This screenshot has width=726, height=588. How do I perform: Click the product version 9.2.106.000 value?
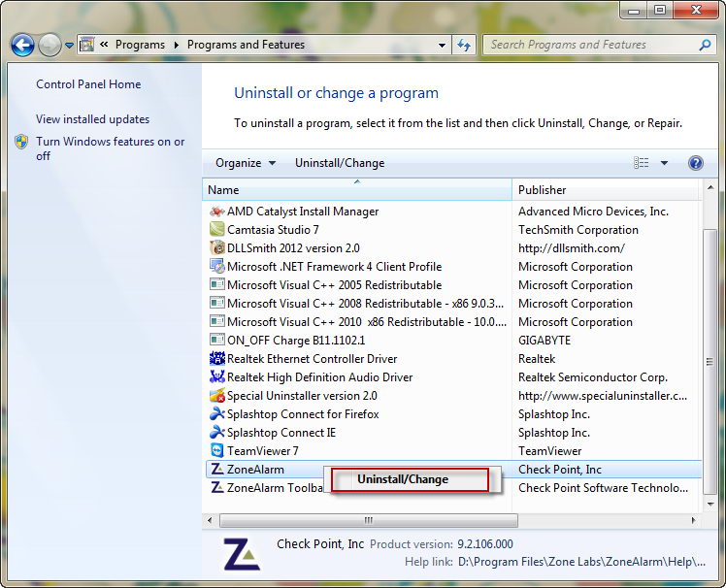point(485,544)
